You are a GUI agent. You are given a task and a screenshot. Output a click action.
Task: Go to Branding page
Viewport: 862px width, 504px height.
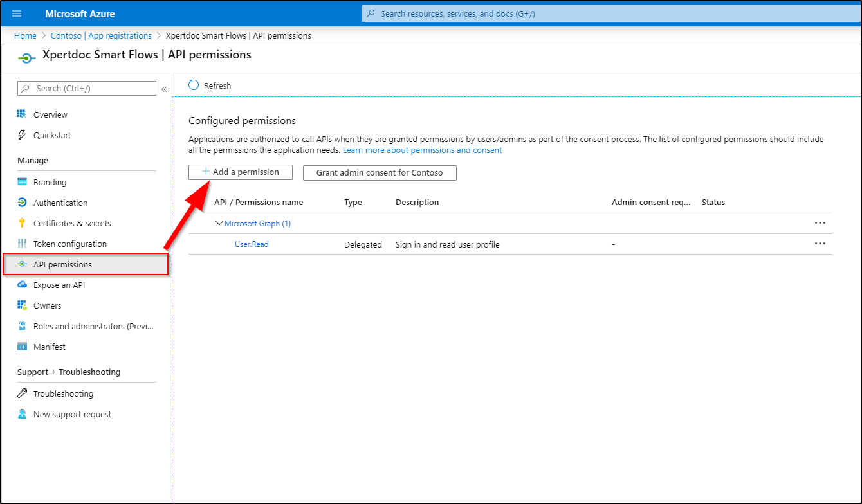click(x=50, y=182)
